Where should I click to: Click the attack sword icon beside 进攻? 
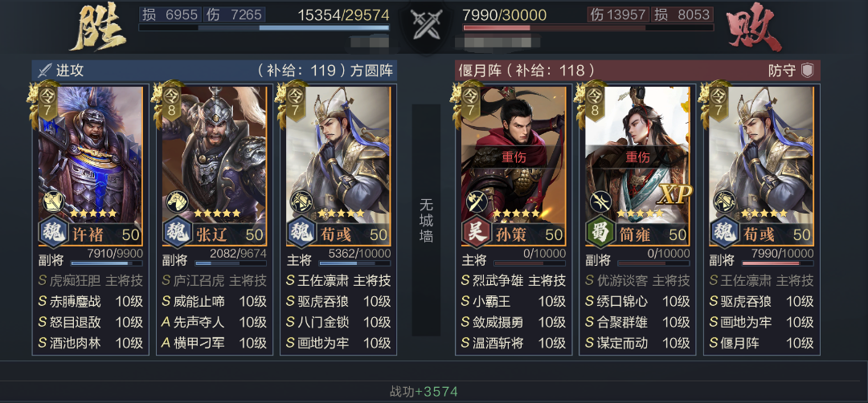43,71
